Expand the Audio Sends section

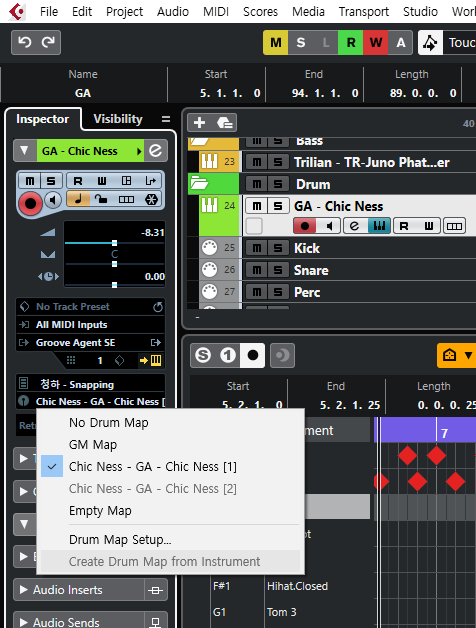(24, 622)
